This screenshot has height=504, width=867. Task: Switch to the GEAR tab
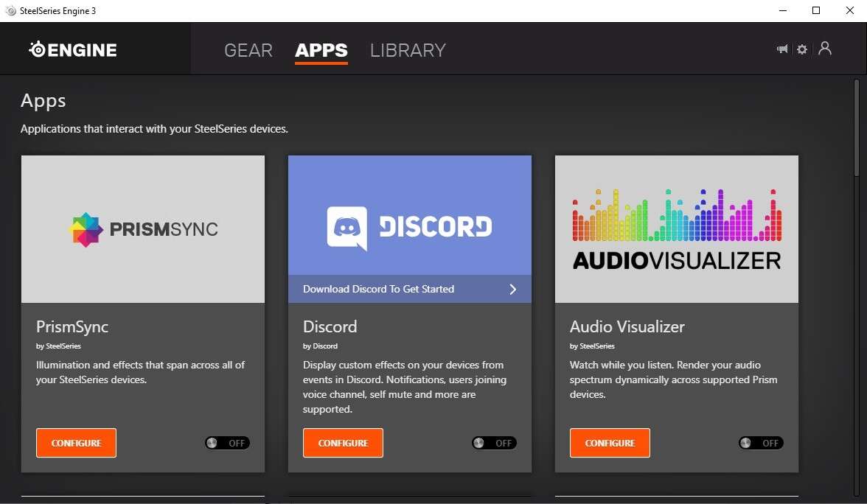[248, 50]
